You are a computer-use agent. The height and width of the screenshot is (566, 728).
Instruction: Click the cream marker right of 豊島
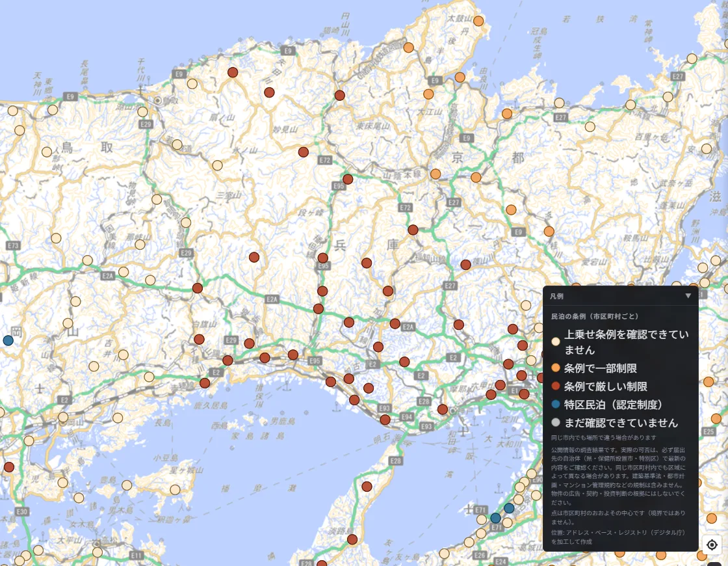tap(127, 485)
